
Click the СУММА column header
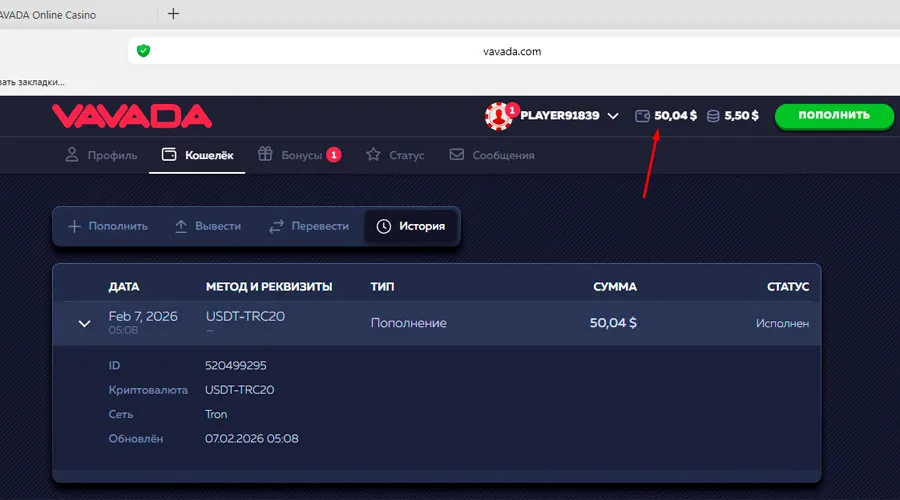615,286
